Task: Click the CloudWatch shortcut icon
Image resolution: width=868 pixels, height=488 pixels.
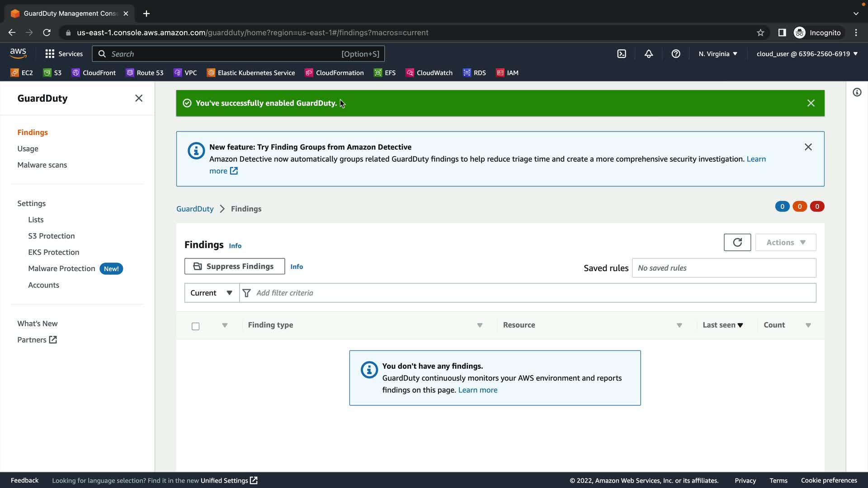Action: point(410,73)
